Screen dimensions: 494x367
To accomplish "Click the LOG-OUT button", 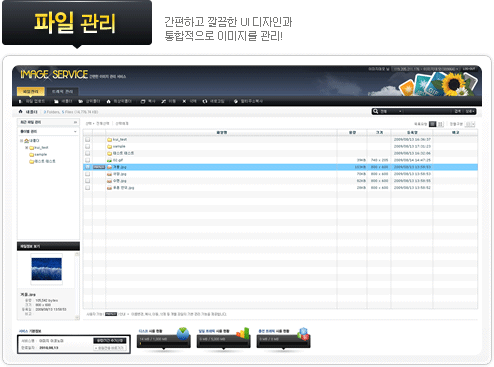I will click(x=469, y=69).
